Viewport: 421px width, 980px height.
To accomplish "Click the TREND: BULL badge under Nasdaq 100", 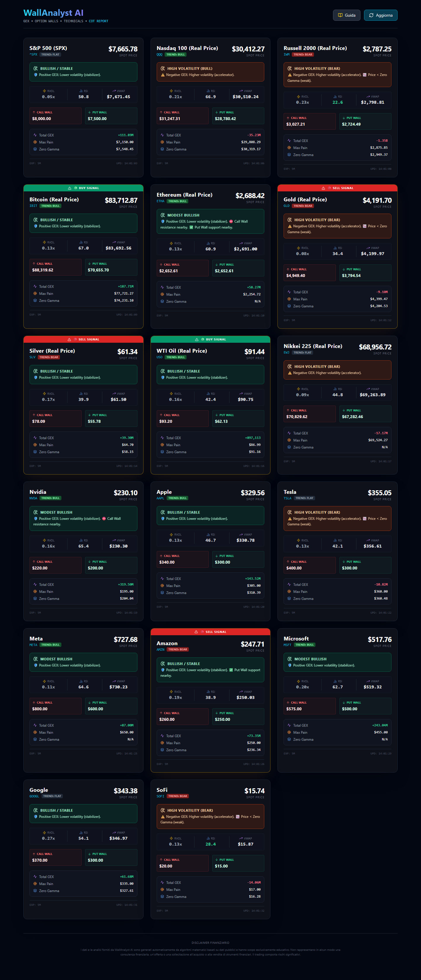I will click(x=176, y=54).
